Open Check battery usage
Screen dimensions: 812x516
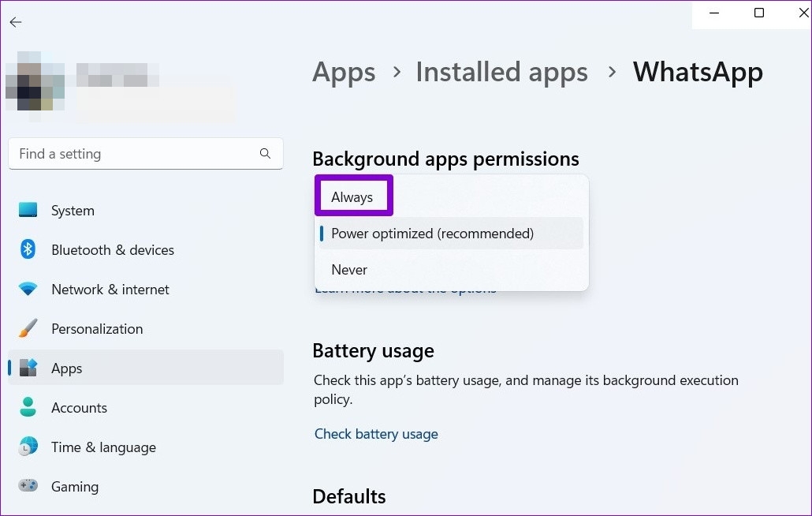click(376, 433)
